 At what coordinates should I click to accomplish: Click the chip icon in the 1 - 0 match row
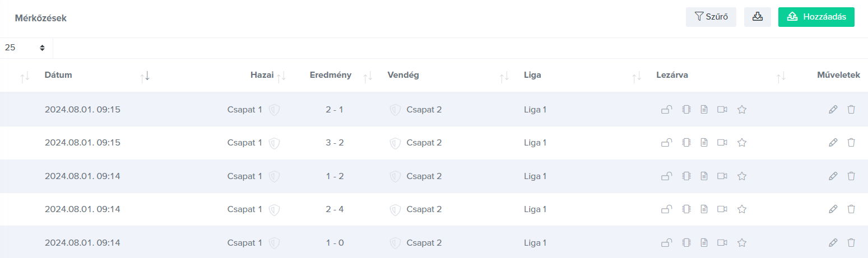685,243
